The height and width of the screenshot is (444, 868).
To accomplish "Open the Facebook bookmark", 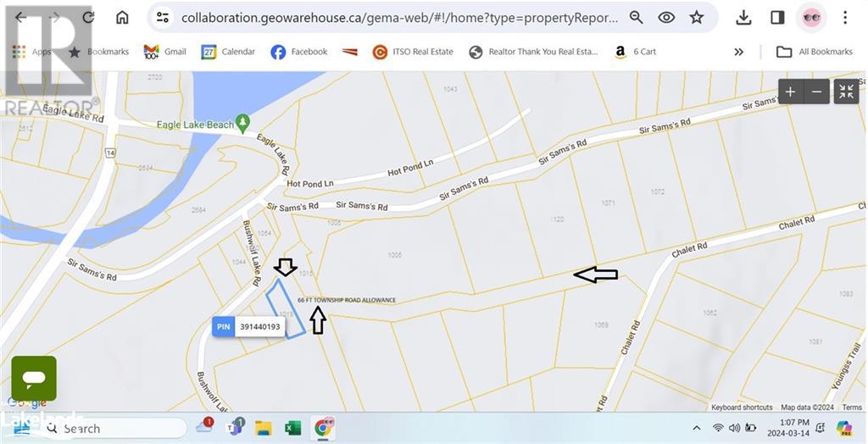I will click(x=299, y=52).
